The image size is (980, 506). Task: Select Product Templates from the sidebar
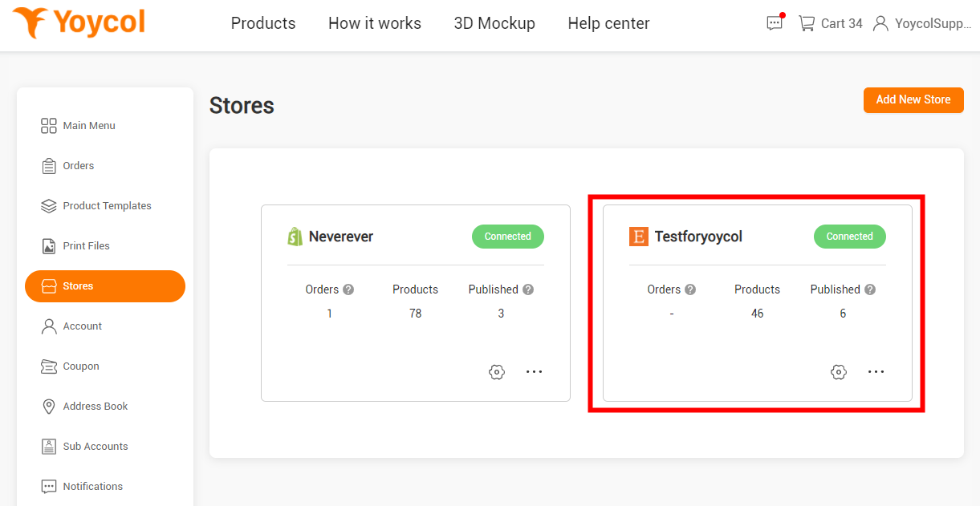107,205
